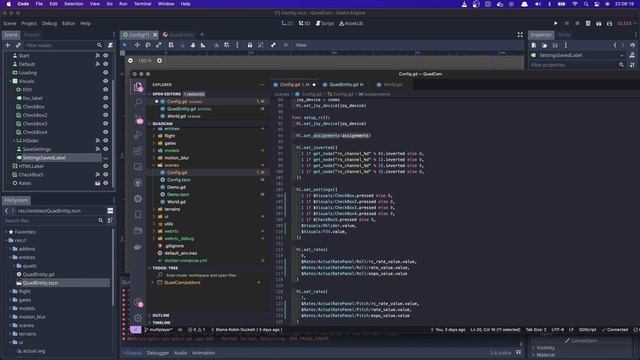Toggle visibility of Rates node
The height and width of the screenshot is (360, 640).
click(x=106, y=183)
